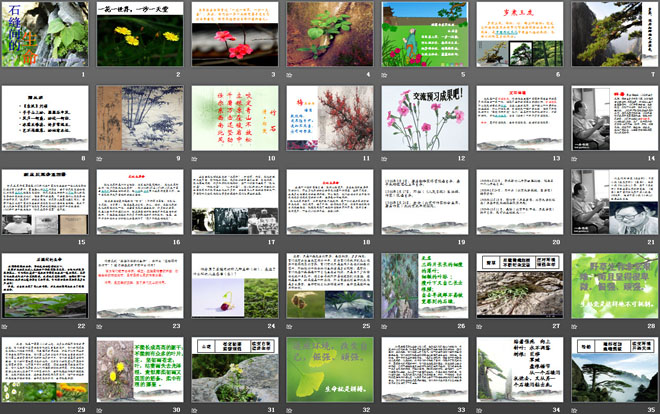Click the transition icon beneath slide 11
Image resolution: width=660 pixels, height=414 pixels.
click(x=290, y=158)
